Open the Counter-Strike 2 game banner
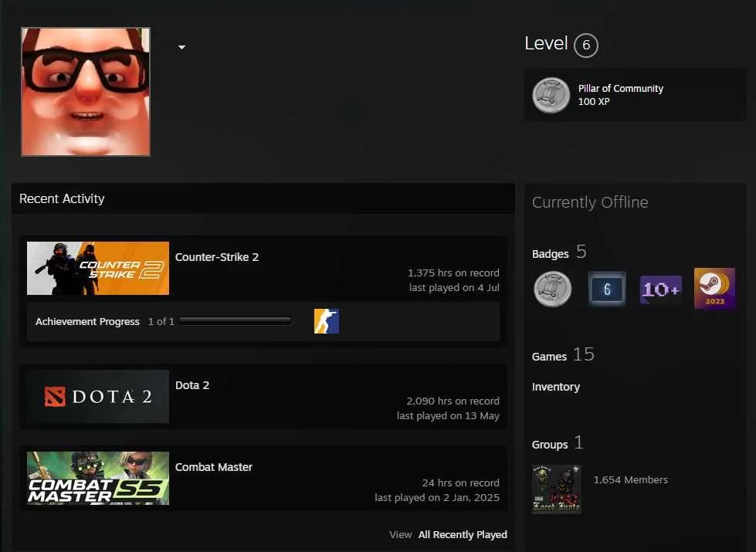This screenshot has width=756, height=552. (98, 268)
